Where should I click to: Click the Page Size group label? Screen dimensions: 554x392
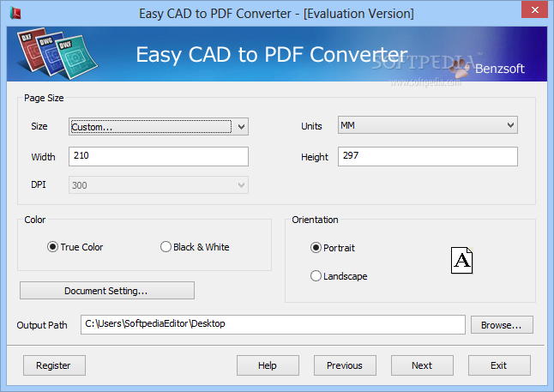44,98
